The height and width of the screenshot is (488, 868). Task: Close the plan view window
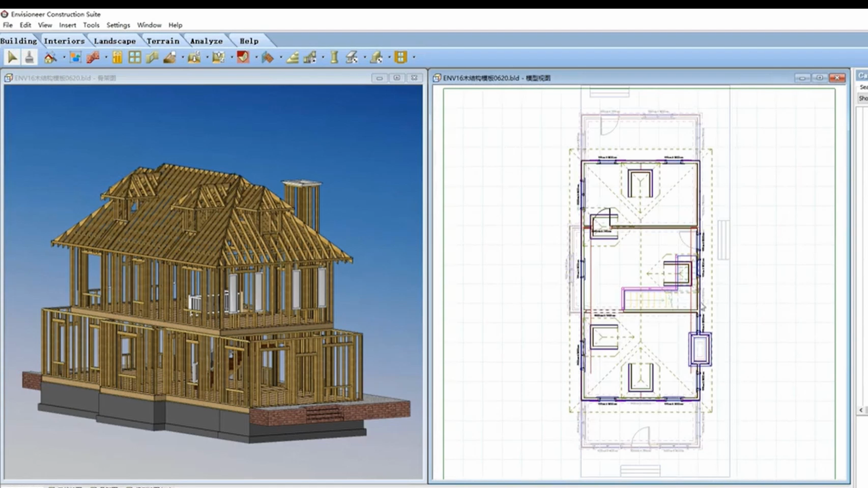(x=837, y=78)
